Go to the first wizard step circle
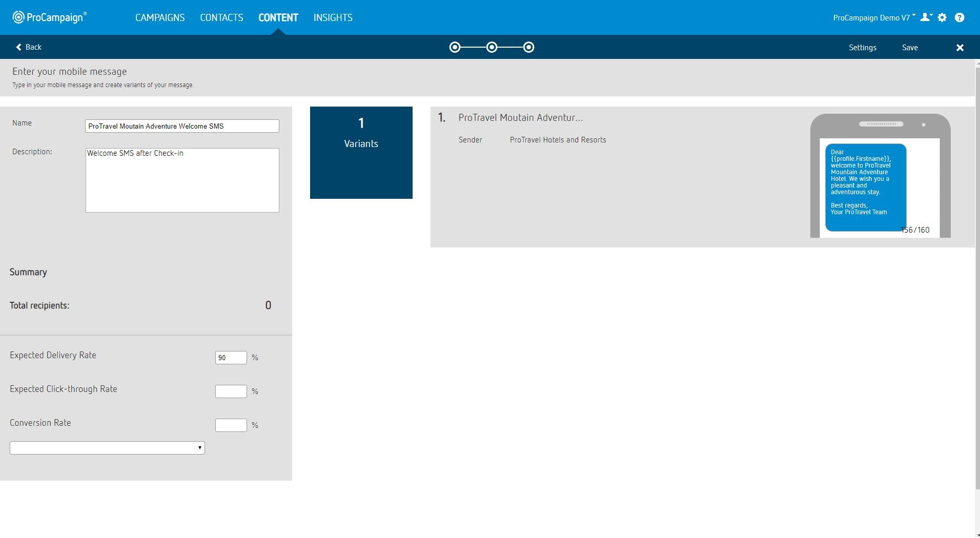Viewport: 980px width, 538px height. [x=455, y=48]
